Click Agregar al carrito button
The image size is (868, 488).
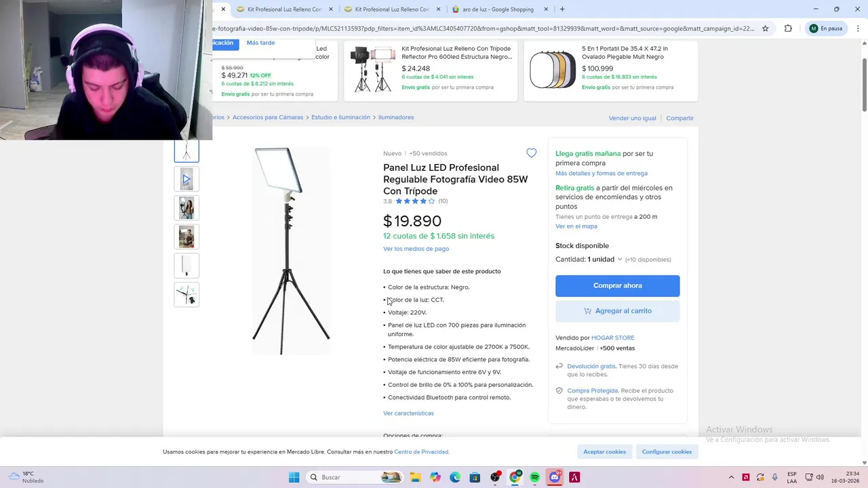pyautogui.click(x=617, y=310)
